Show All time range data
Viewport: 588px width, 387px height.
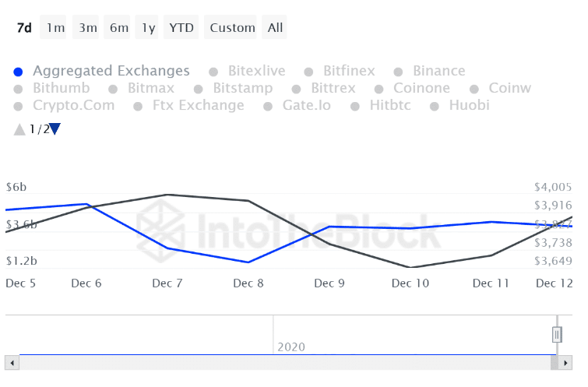tap(275, 28)
